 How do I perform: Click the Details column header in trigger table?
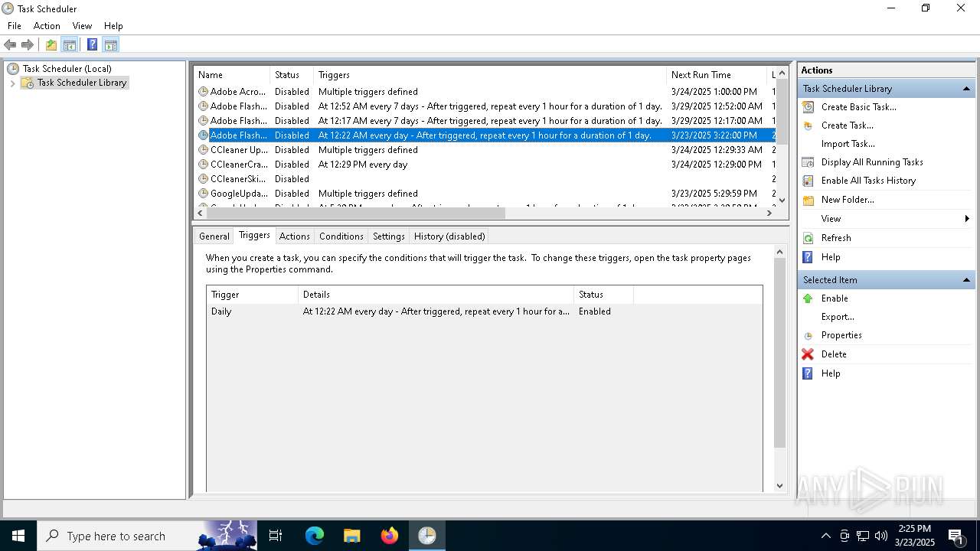[436, 295]
